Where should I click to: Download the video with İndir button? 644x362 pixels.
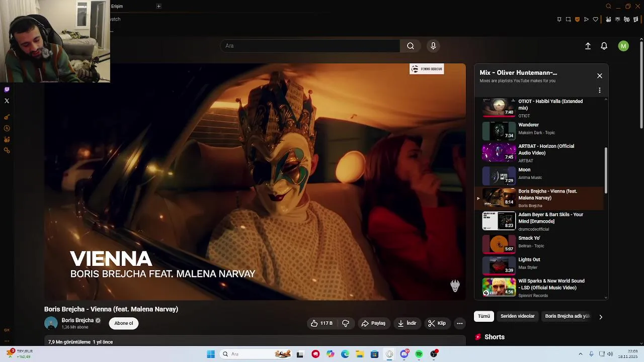point(407,323)
